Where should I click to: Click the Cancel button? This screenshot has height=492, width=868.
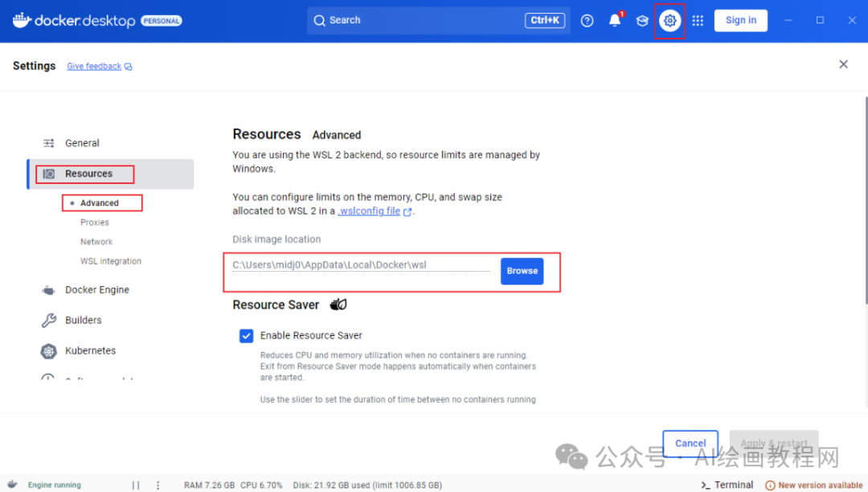click(690, 443)
